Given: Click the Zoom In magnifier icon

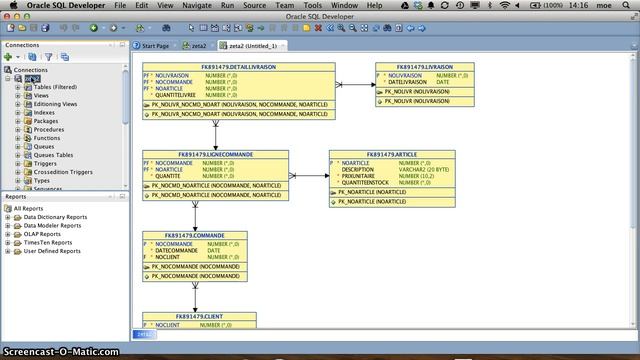Looking at the screenshot, I should (x=341, y=28).
